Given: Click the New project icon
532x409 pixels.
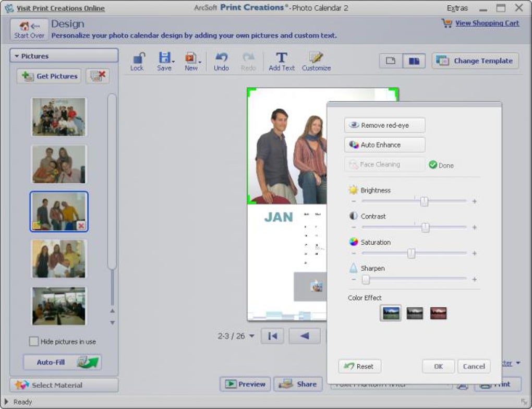Looking at the screenshot, I should [x=190, y=62].
